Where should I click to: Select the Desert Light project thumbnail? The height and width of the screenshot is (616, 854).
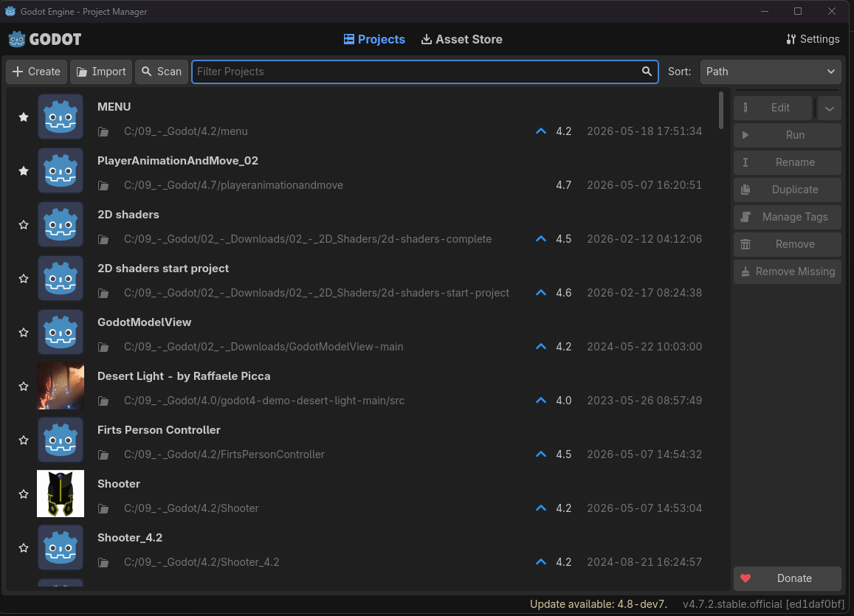click(x=61, y=386)
